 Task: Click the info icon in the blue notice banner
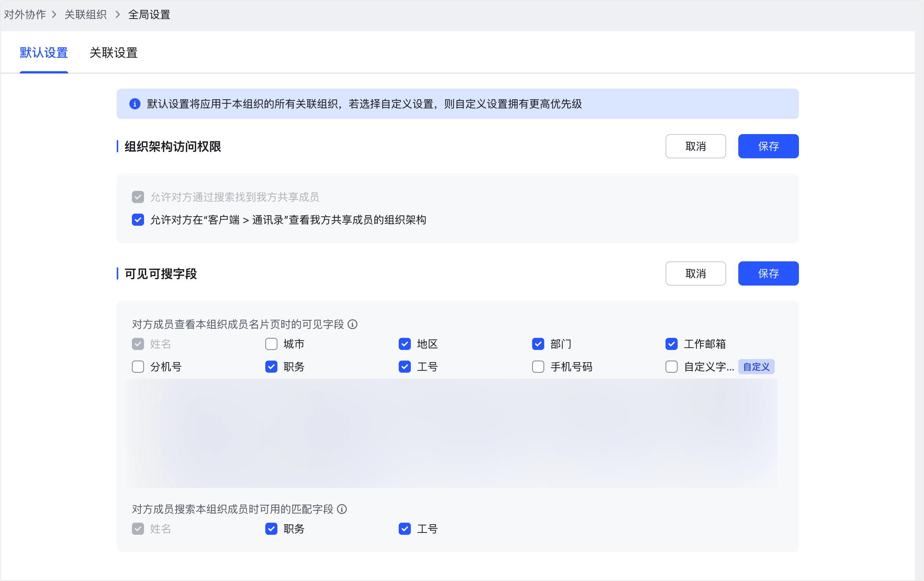click(135, 104)
